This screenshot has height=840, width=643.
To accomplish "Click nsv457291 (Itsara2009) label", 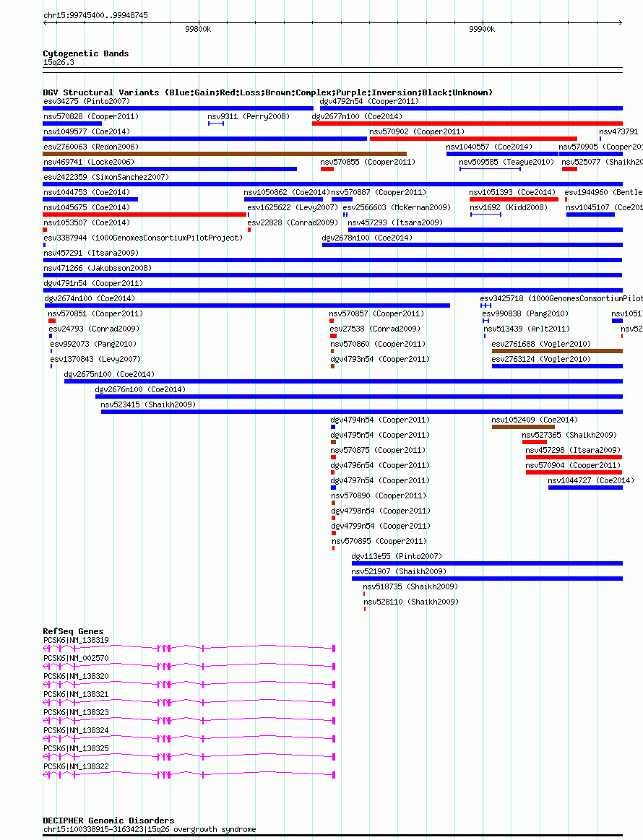I will tap(91, 253).
